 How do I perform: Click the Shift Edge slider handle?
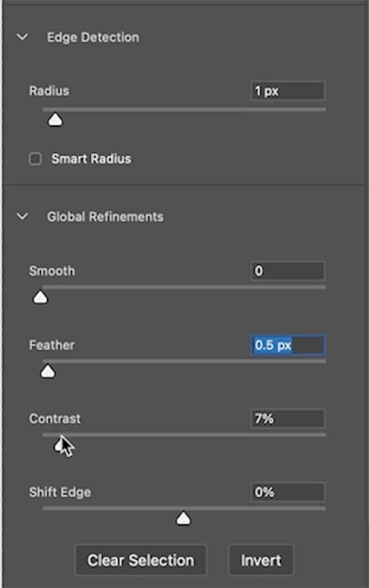point(183,519)
